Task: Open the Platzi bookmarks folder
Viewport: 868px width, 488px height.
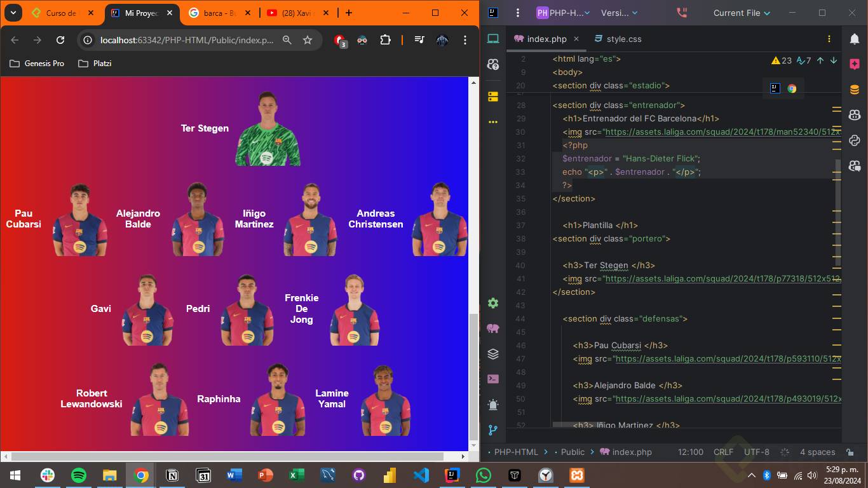Action: click(x=94, y=64)
